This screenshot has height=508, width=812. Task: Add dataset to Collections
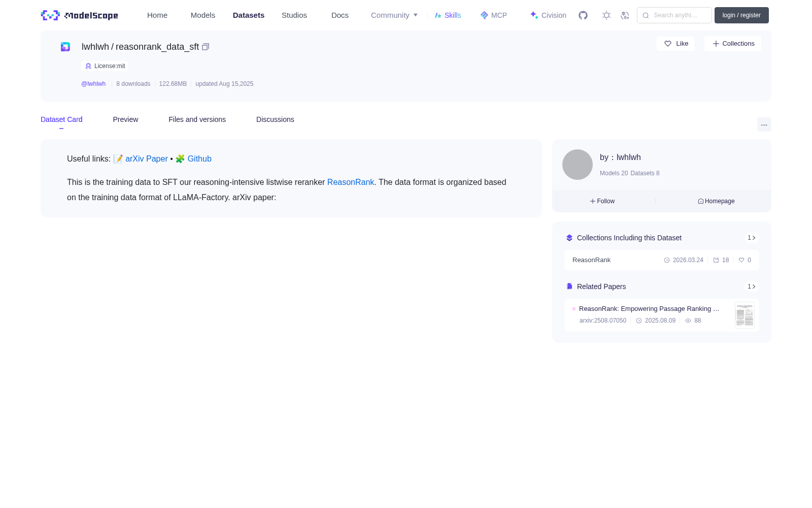point(733,44)
